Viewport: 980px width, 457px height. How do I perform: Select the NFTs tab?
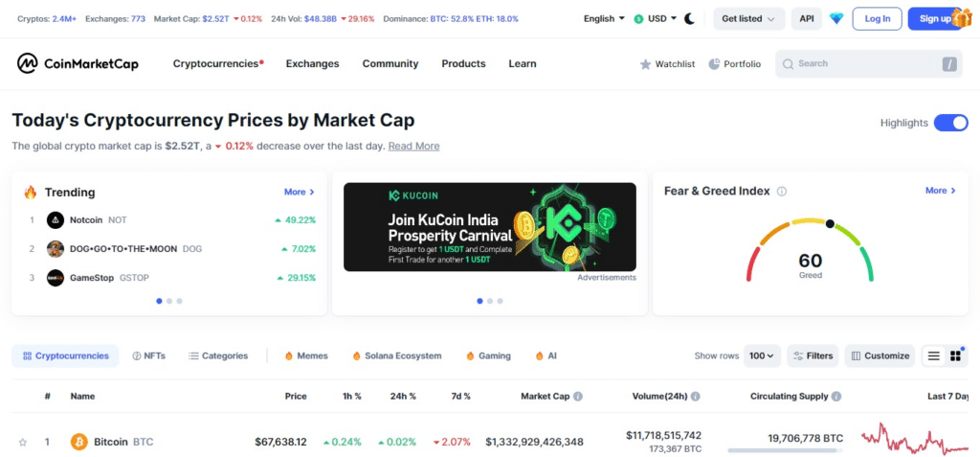[148, 355]
